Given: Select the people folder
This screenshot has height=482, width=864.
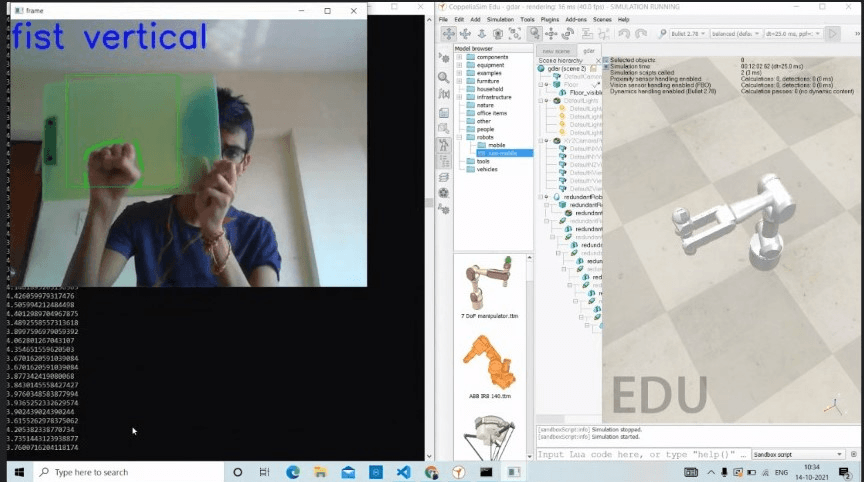Looking at the screenshot, I should click(480, 129).
